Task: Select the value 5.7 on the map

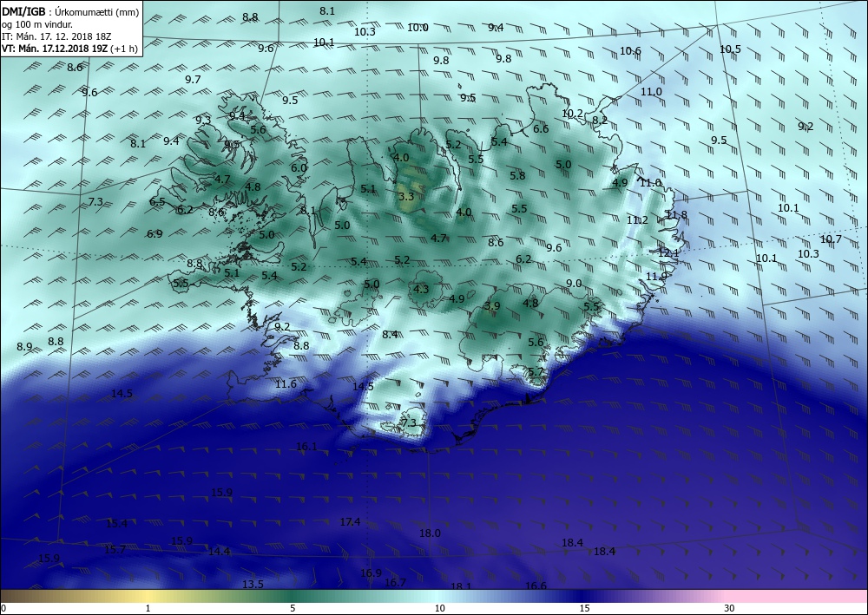Action: point(536,371)
